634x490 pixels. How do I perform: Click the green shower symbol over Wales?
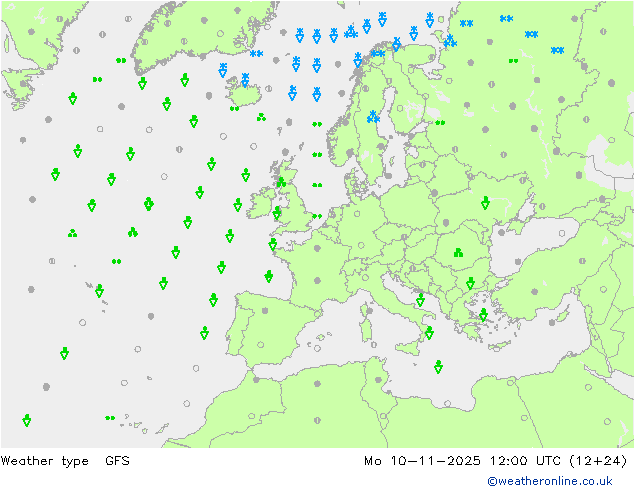[277, 213]
